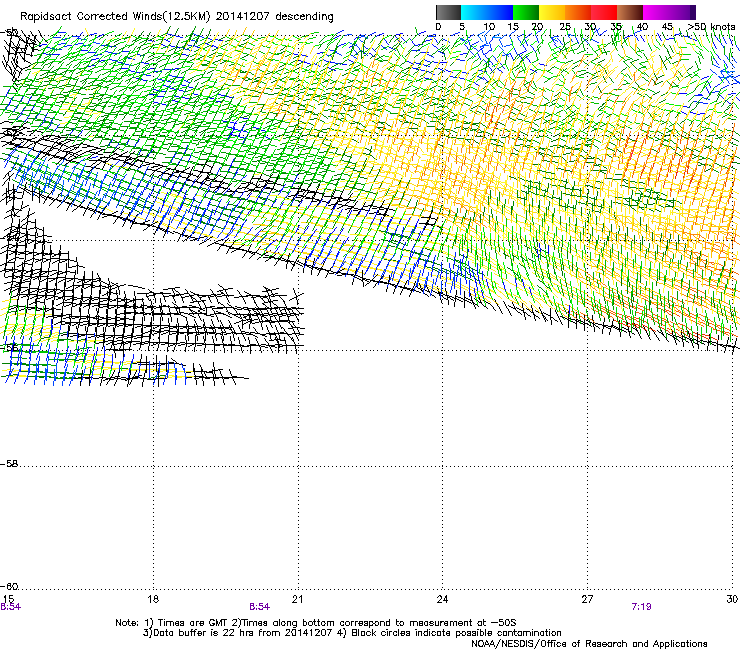
Task: Click the '>50 knots' legend label
Action: click(x=711, y=27)
